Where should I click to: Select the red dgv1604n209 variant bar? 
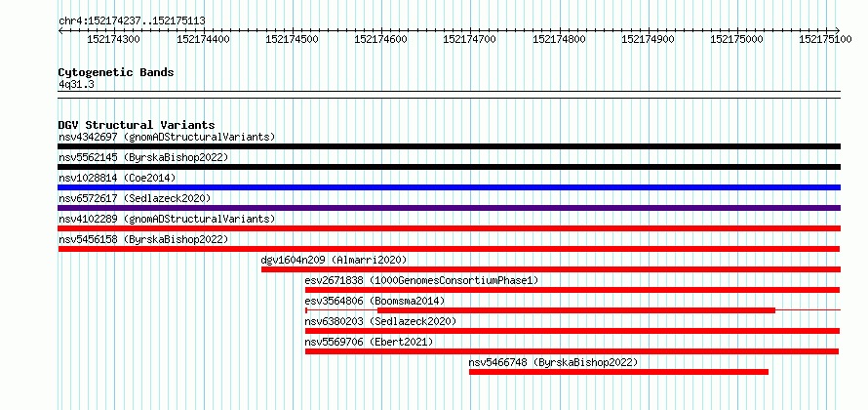coord(551,269)
